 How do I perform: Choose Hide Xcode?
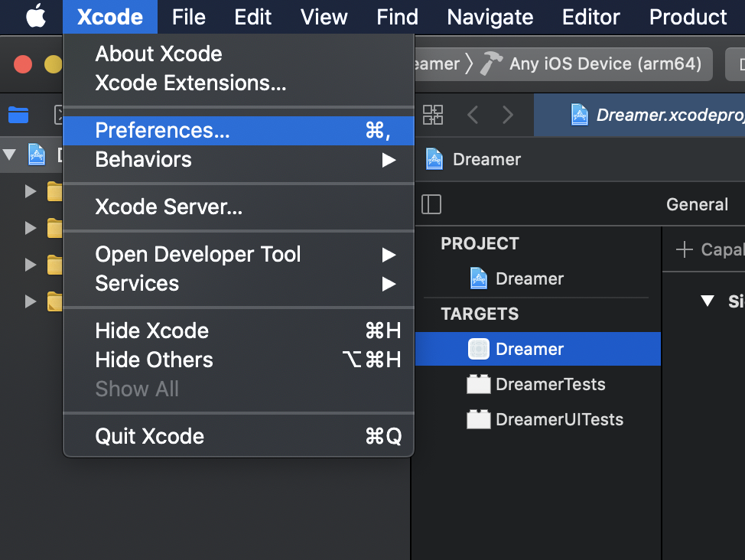tap(239, 330)
